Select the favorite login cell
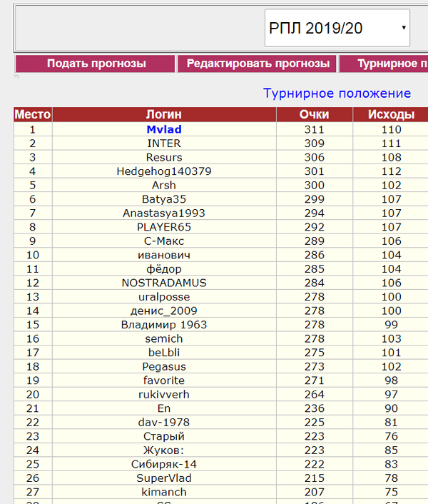The image size is (428, 504). click(164, 380)
